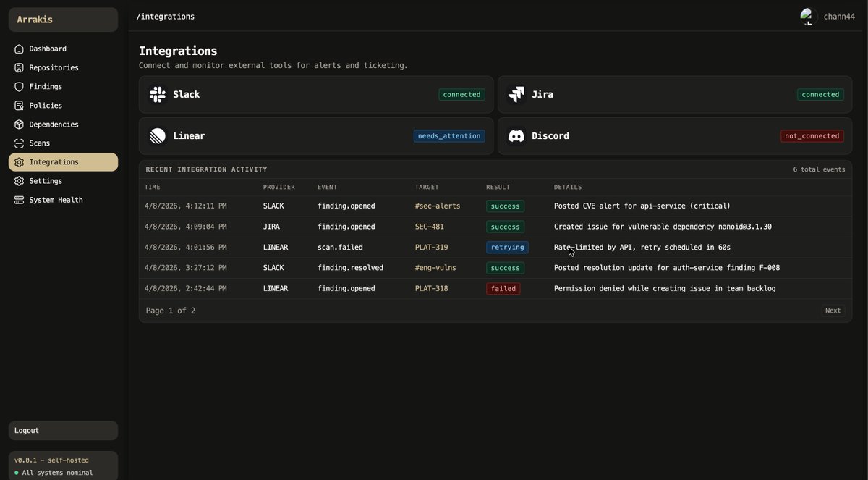Click the JIRA provider cell

272,227
